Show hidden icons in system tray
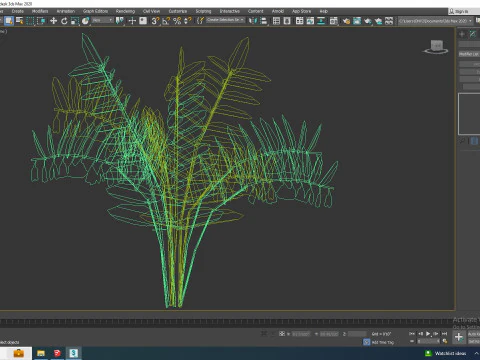 tap(477, 353)
